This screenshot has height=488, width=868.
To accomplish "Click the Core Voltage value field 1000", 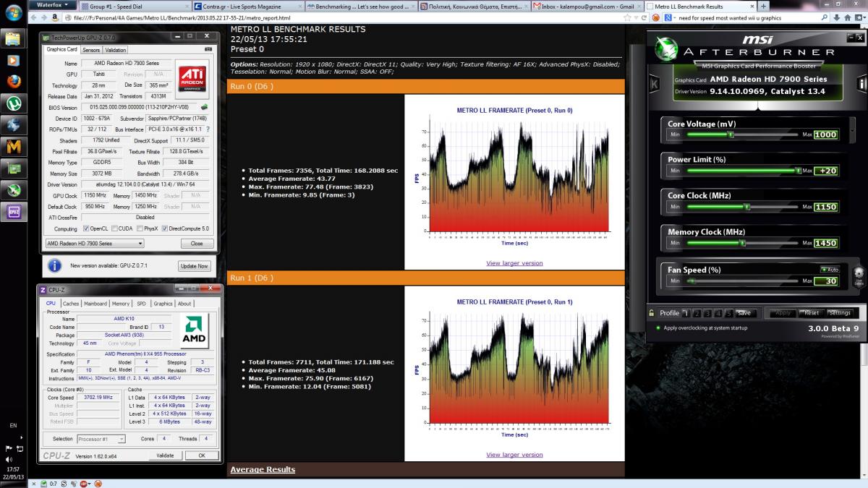I will click(825, 134).
